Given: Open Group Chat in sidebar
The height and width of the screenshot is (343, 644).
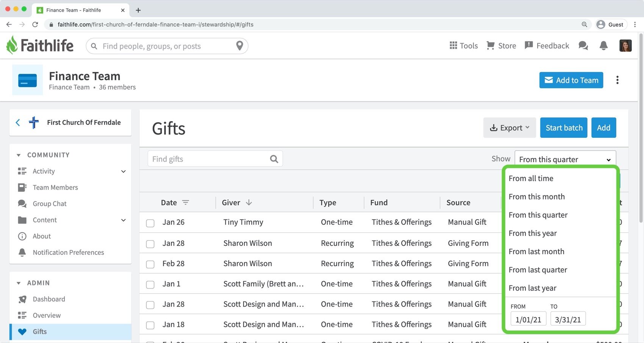Looking at the screenshot, I should [x=50, y=204].
